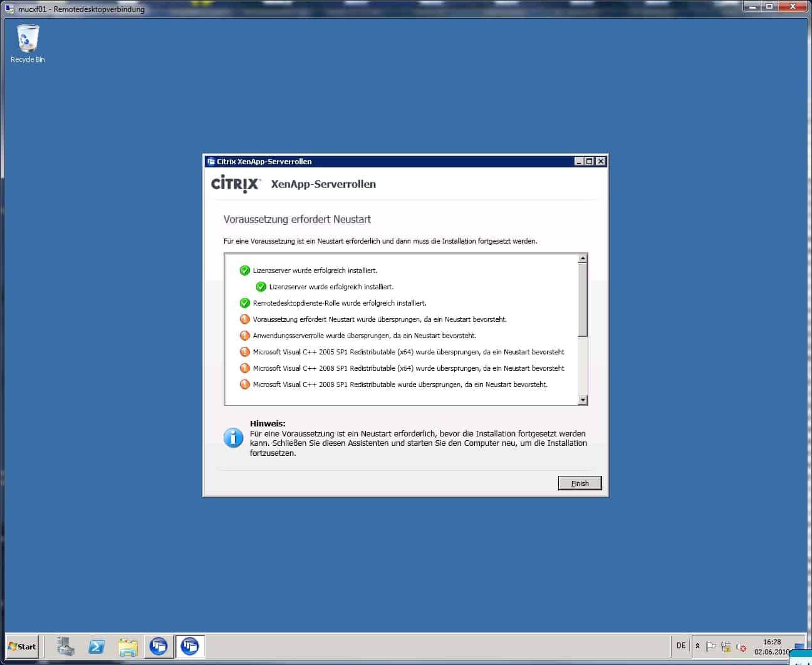Click green check beside indented Lizenzserver entry
The image size is (812, 665).
[x=261, y=287]
